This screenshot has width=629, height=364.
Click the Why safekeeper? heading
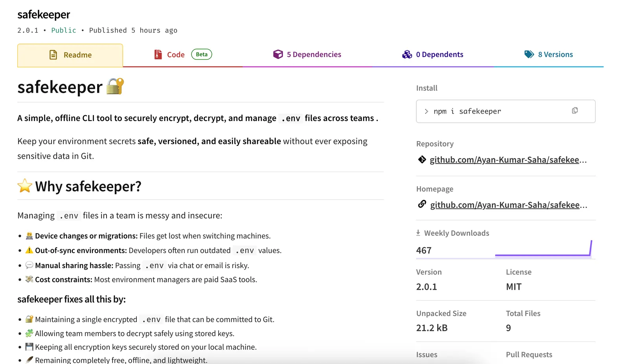[x=88, y=186]
